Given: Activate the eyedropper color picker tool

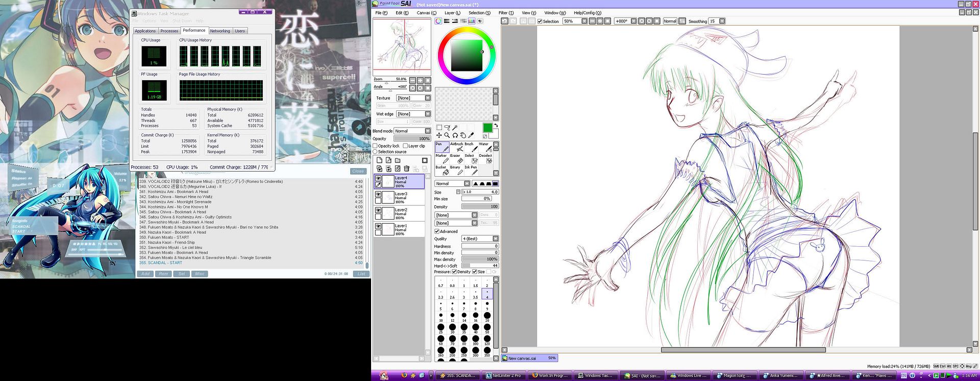Looking at the screenshot, I should [472, 135].
